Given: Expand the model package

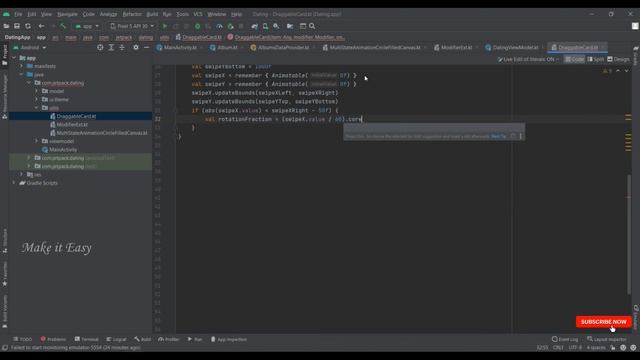Looking at the screenshot, I should coord(36,91).
